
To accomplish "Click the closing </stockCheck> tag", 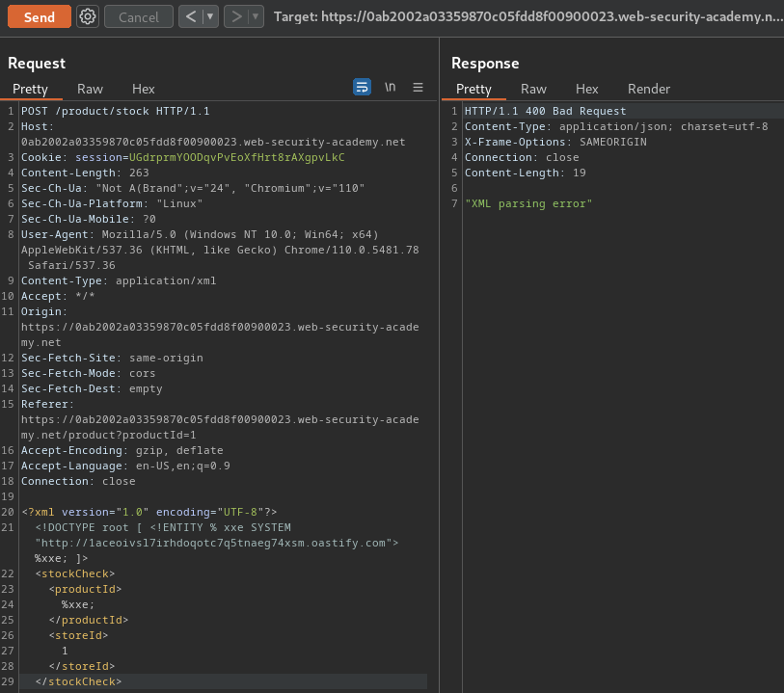I will click(x=78, y=682).
